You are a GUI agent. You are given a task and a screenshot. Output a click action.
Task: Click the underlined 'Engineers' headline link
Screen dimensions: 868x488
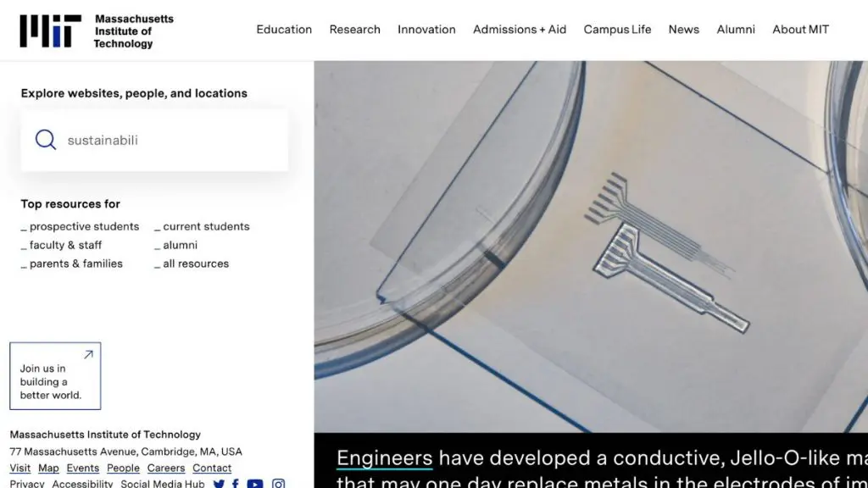(x=385, y=458)
